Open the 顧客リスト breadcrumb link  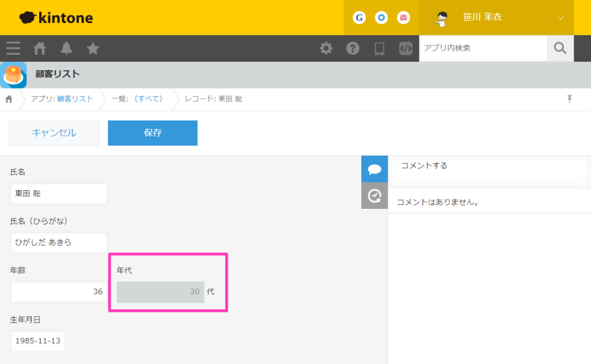click(75, 99)
